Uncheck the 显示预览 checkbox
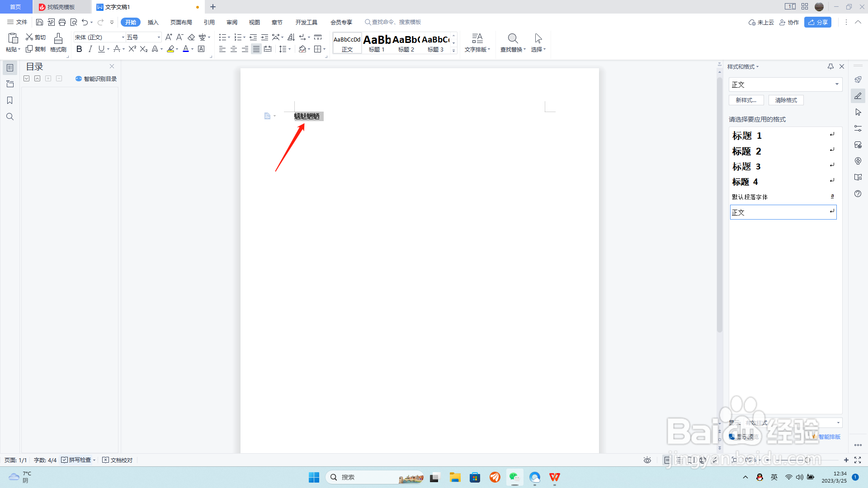 [x=732, y=436]
